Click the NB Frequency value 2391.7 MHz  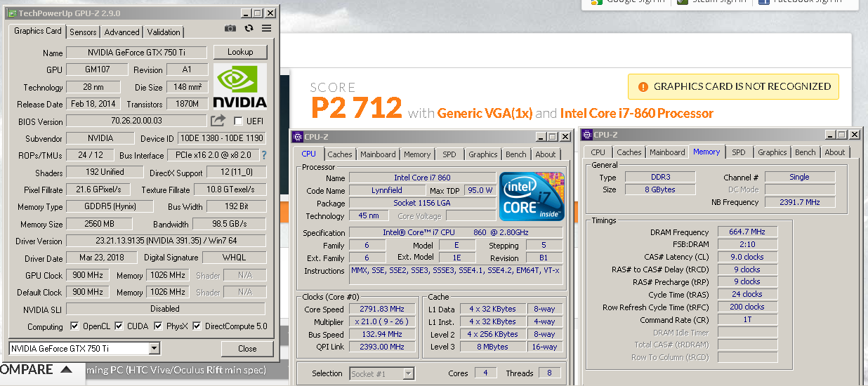pos(799,202)
